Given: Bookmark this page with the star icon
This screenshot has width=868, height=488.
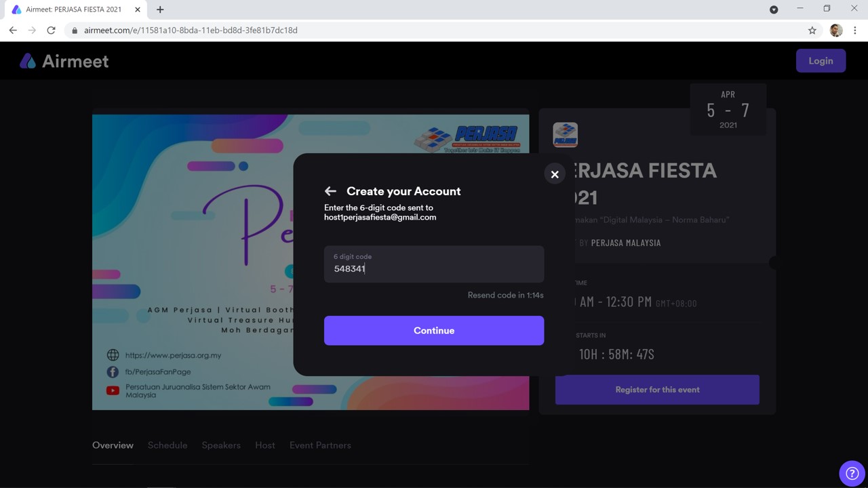Looking at the screenshot, I should [812, 30].
